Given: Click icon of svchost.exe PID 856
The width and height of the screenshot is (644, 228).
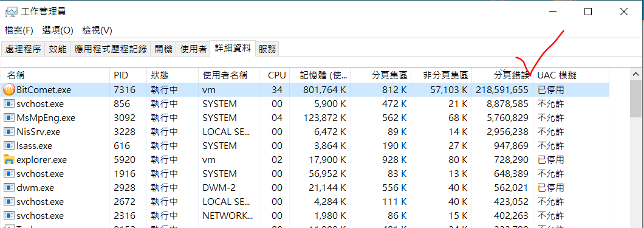Looking at the screenshot, I should coord(9,103).
